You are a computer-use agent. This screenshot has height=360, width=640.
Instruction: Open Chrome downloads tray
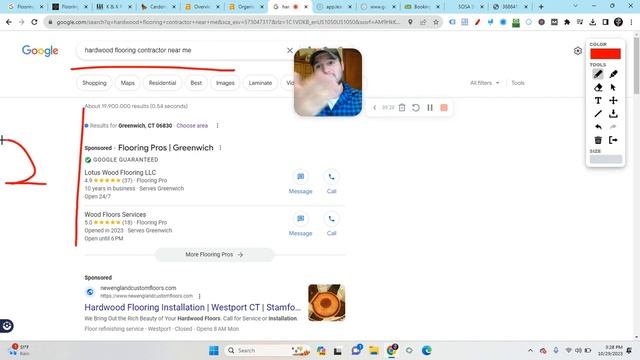pyautogui.click(x=593, y=22)
